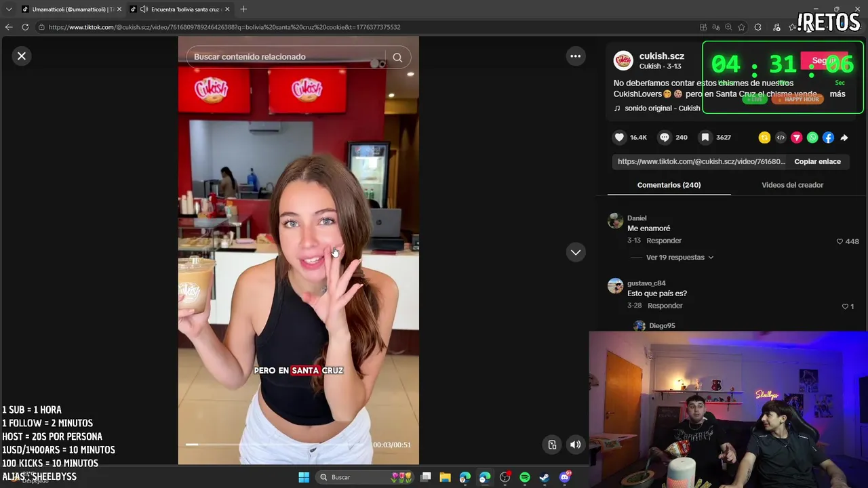Toggle floating player icon beside volume
Image resolution: width=868 pixels, height=488 pixels.
[552, 445]
